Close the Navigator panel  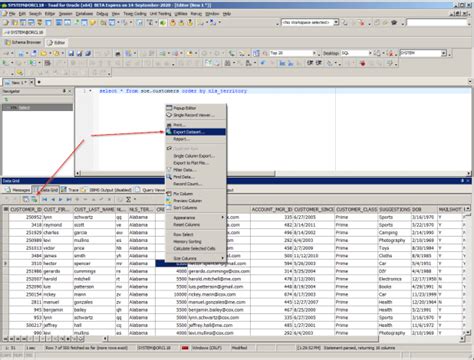[70, 91]
